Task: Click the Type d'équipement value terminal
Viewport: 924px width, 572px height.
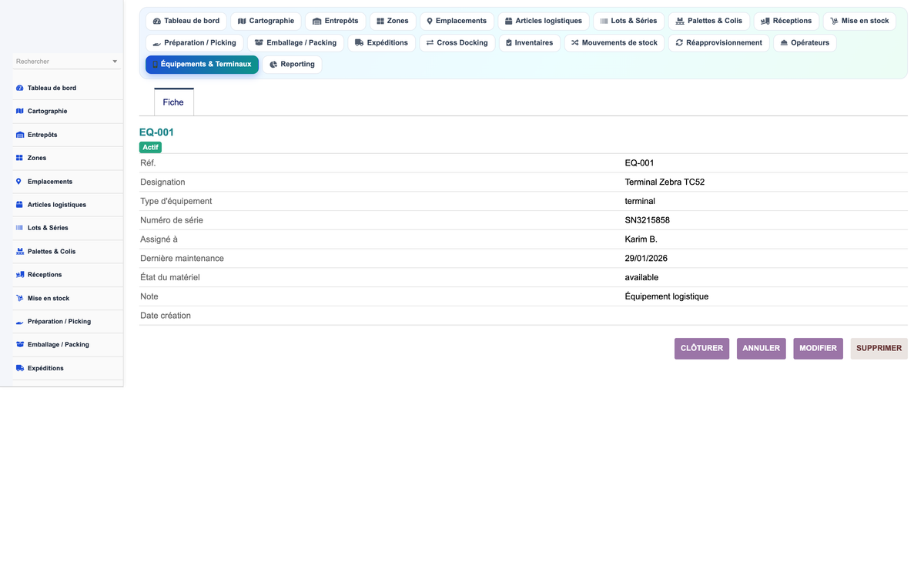Action: [x=640, y=201]
